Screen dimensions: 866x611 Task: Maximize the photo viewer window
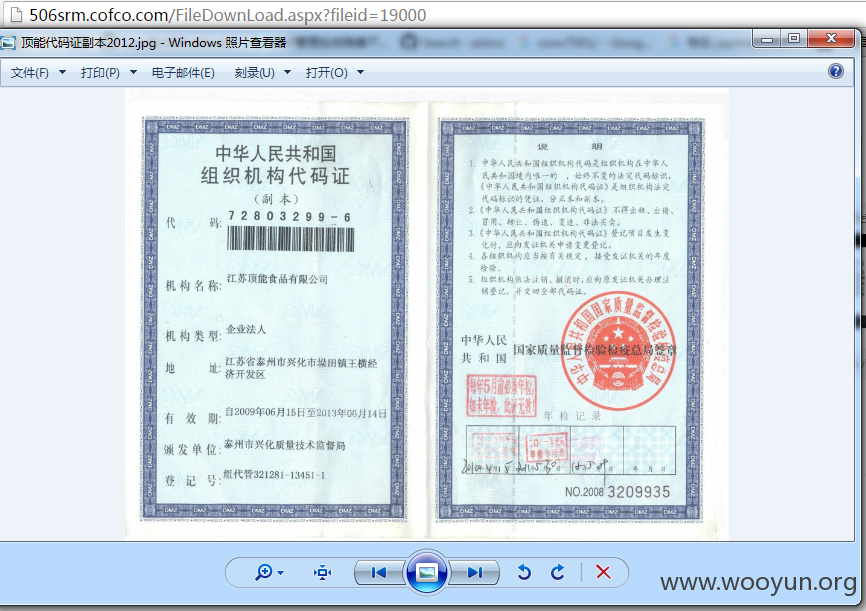(x=794, y=39)
